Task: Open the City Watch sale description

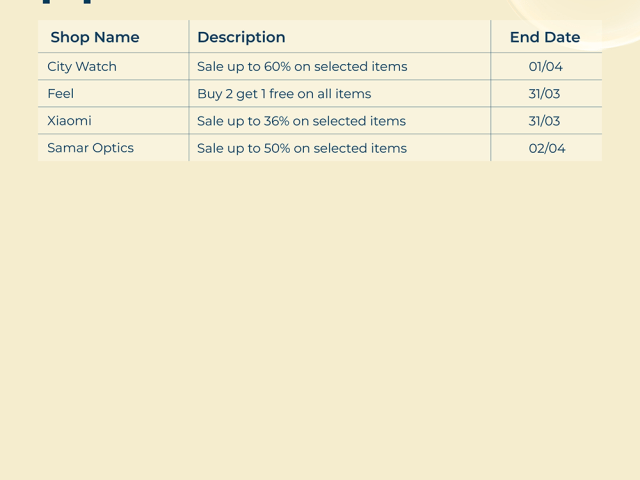Action: click(x=302, y=67)
